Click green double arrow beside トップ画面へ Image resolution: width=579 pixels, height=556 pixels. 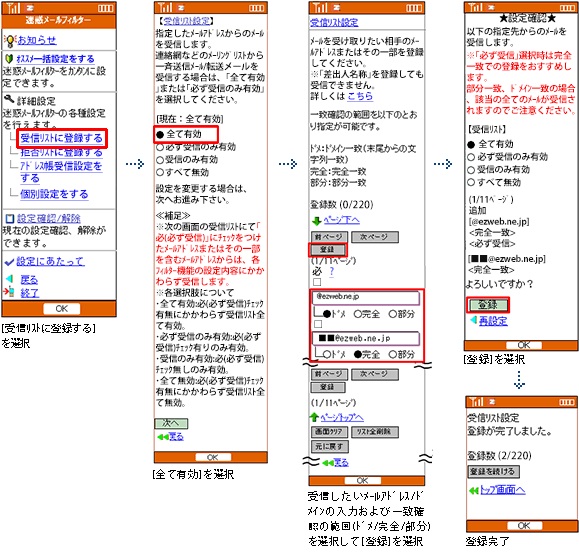pyautogui.click(x=473, y=491)
